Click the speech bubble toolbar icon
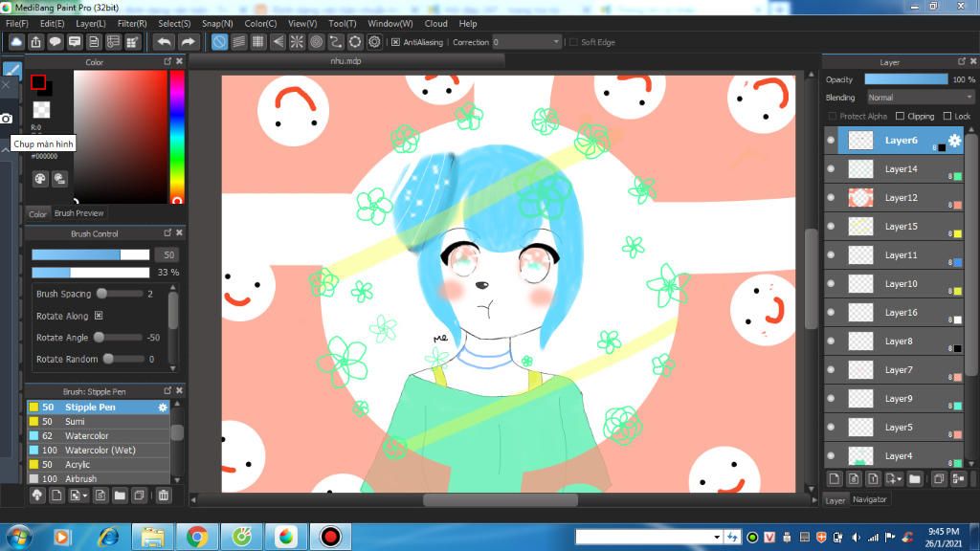Image resolution: width=980 pixels, height=551 pixels. pyautogui.click(x=55, y=42)
